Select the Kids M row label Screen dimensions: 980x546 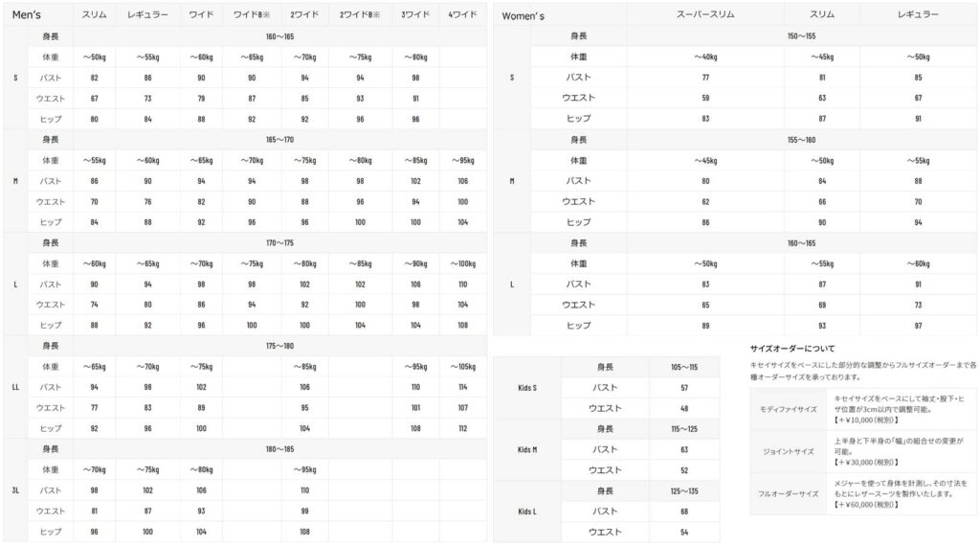(526, 449)
